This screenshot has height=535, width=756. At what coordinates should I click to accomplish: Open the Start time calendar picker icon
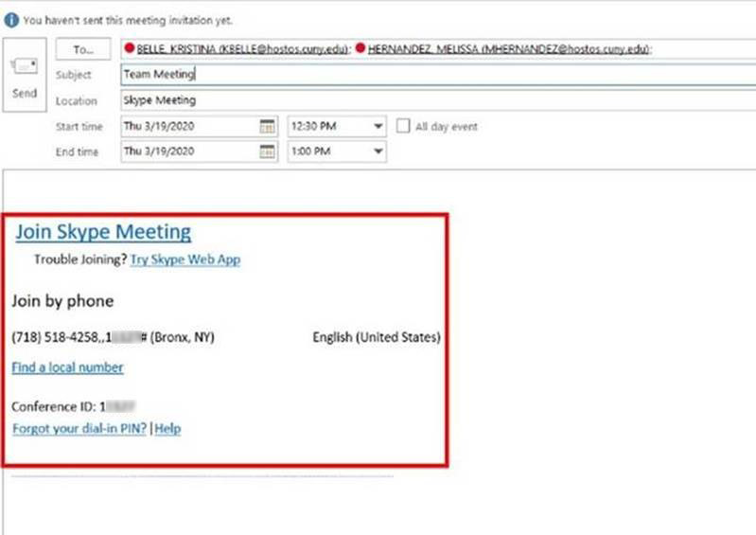[267, 126]
